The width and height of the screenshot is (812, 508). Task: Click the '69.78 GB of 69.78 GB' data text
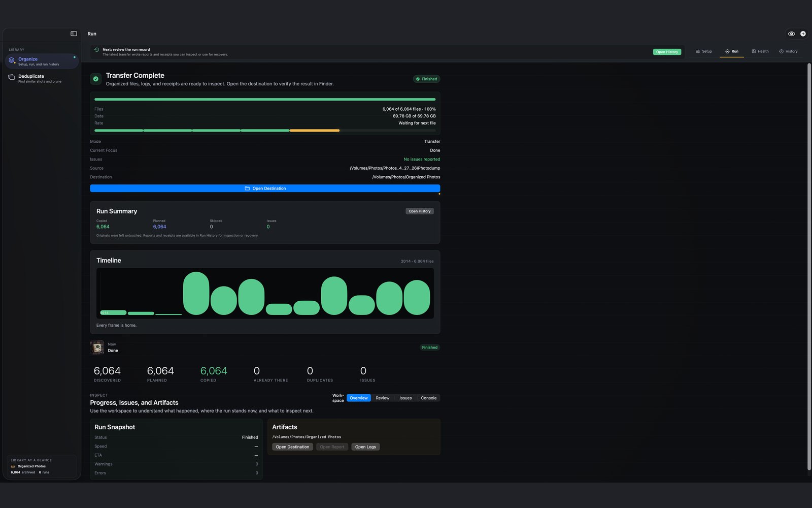tap(414, 116)
